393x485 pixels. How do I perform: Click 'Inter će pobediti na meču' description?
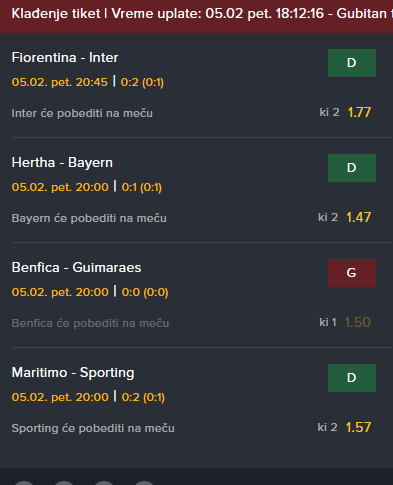82,113
